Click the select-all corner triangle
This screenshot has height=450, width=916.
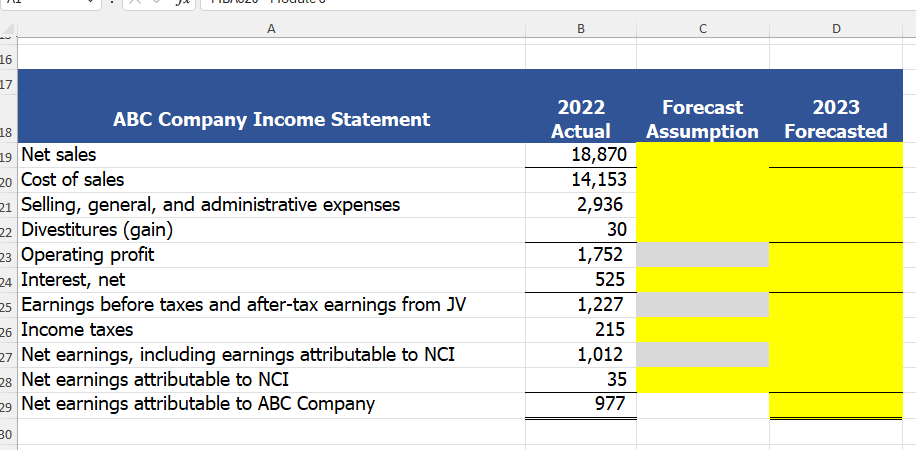[8, 29]
